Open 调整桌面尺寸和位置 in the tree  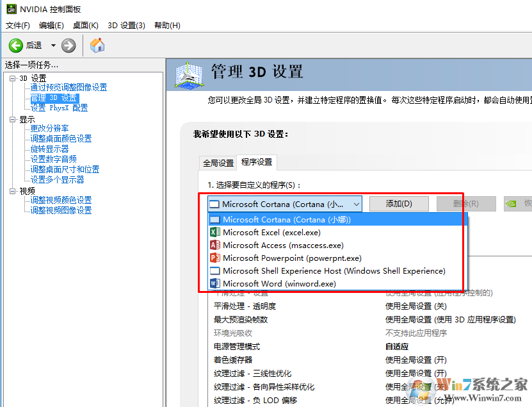click(65, 169)
